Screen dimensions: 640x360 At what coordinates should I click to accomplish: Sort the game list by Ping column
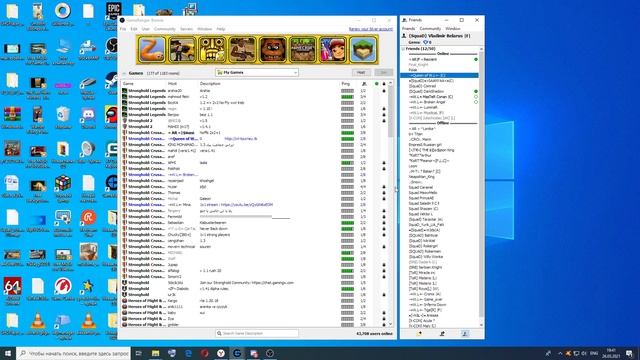(346, 84)
